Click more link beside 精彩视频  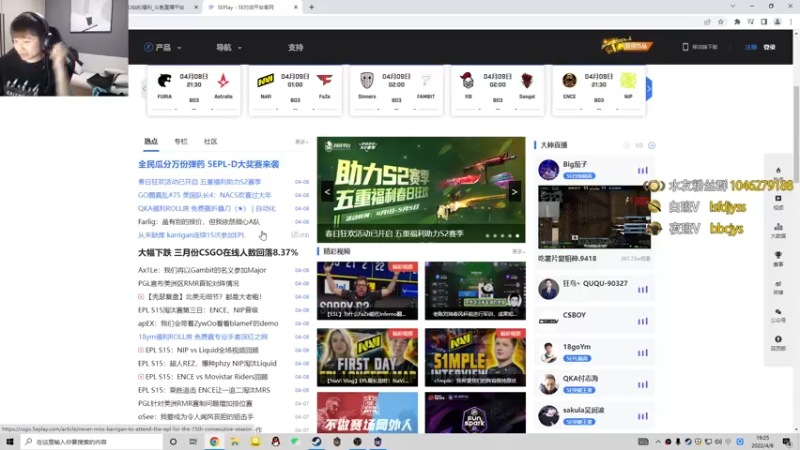click(518, 252)
